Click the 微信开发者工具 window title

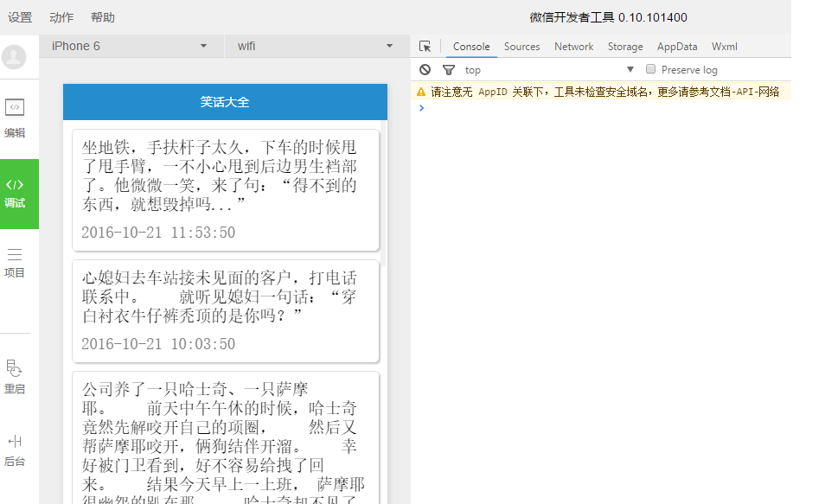tap(608, 17)
